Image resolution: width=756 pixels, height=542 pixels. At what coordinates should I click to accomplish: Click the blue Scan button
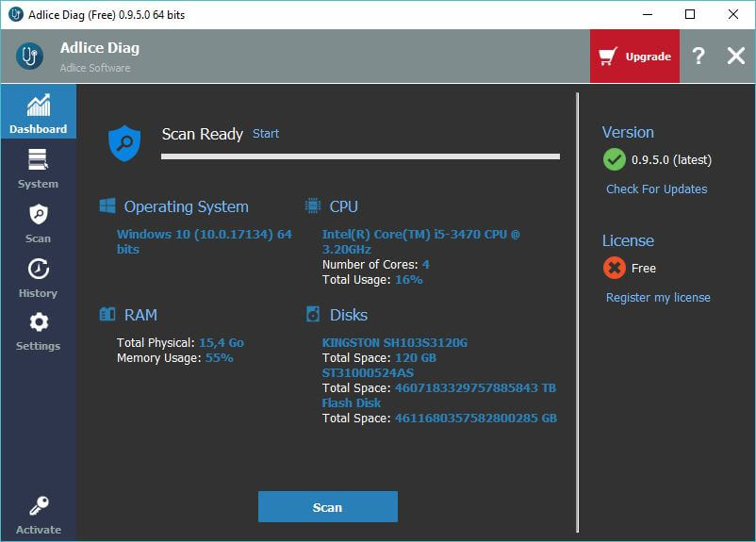(327, 507)
